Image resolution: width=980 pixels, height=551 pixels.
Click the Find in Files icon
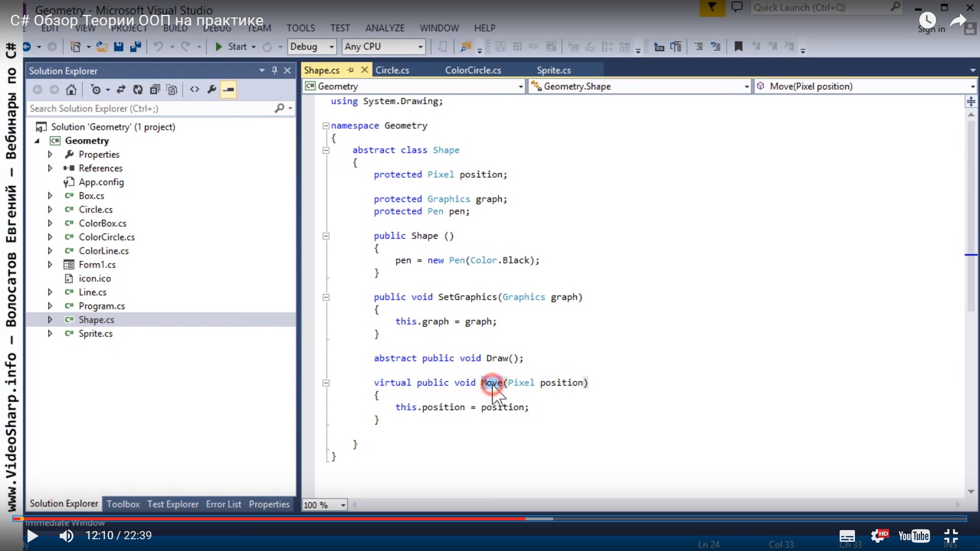pos(465,46)
